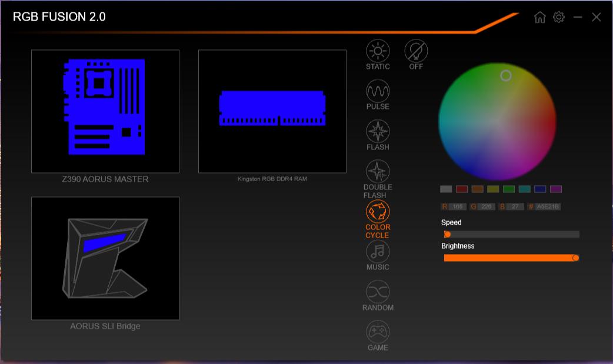The width and height of the screenshot is (613, 364).
Task: Pick the red color swatch
Action: tap(462, 189)
